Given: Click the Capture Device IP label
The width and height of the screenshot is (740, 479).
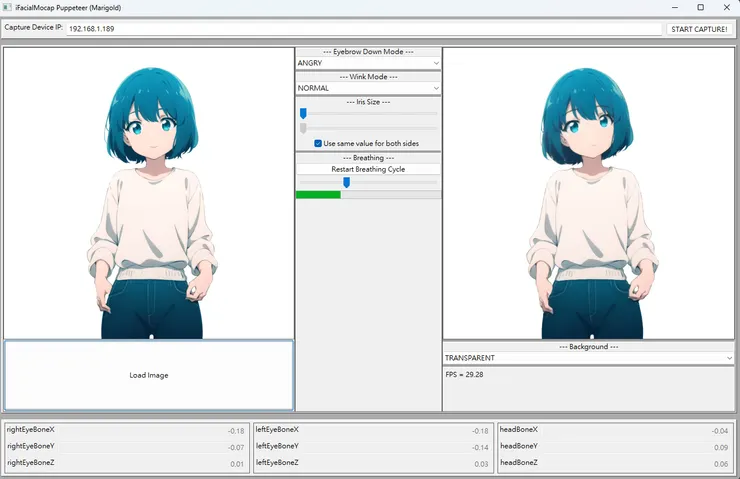Looking at the screenshot, I should (34, 27).
